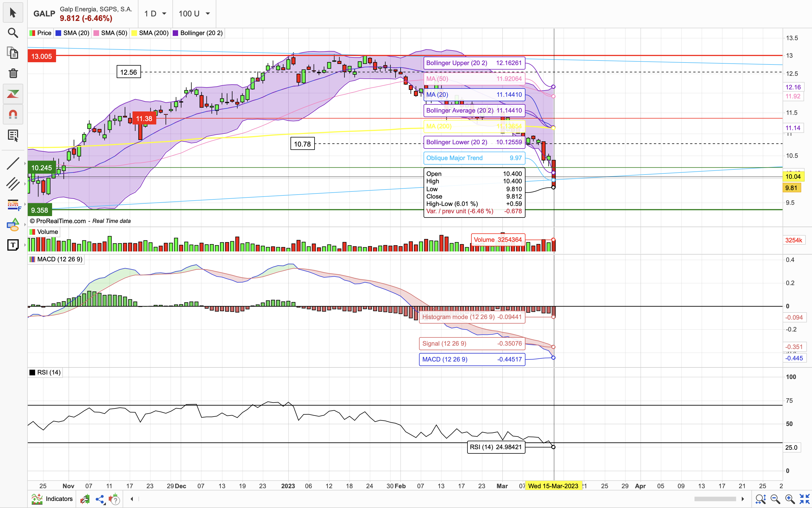Click the trash delete objects icon

(x=13, y=73)
